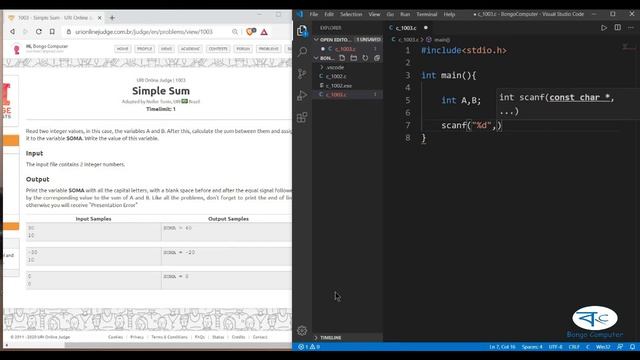Open errors and warnings count in status bar
Image resolution: width=640 pixels, height=360 pixels.
tap(309, 347)
